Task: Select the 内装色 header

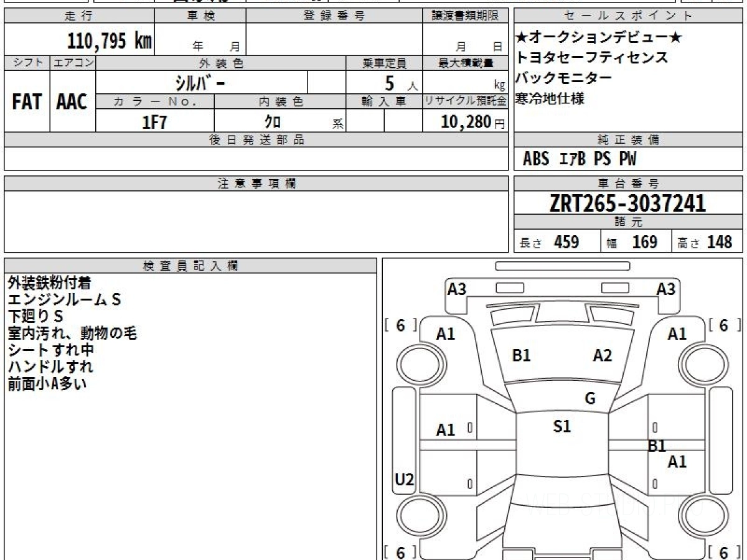Action: (x=280, y=101)
